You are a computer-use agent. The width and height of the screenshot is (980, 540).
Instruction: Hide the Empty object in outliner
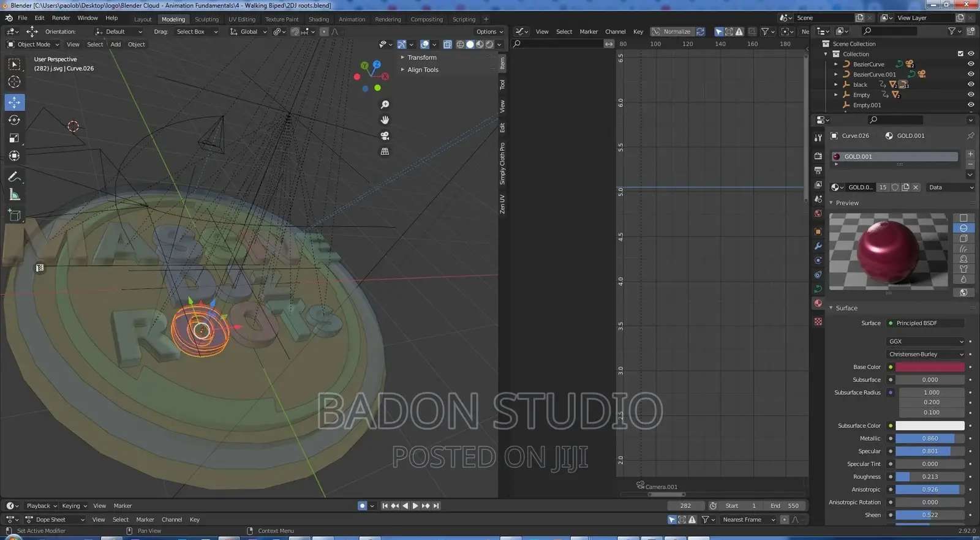971,95
